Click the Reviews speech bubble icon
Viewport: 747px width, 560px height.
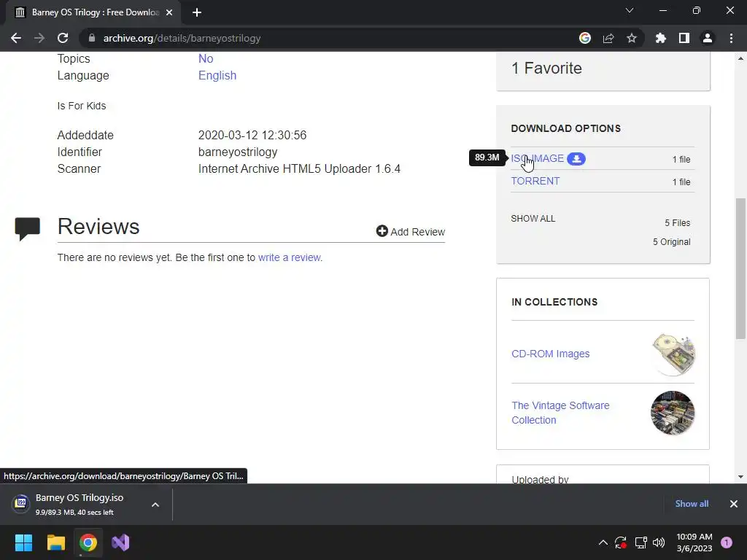(x=28, y=229)
